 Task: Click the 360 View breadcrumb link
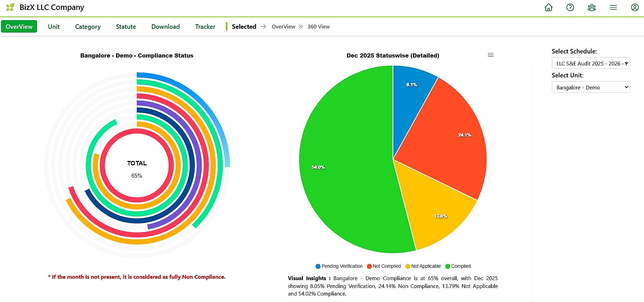(x=318, y=26)
